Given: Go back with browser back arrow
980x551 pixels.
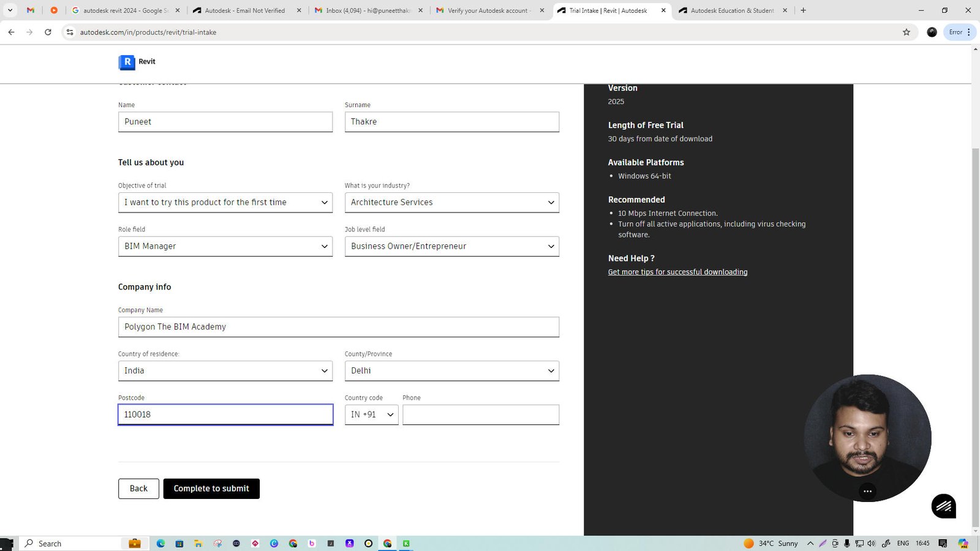Looking at the screenshot, I should tap(11, 32).
